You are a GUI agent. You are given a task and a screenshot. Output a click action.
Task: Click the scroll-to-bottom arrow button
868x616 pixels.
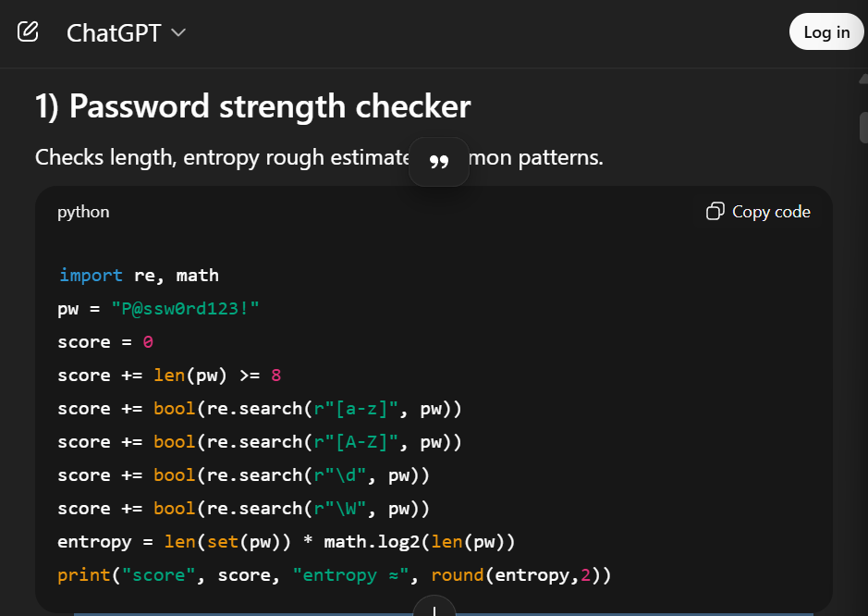click(434, 610)
